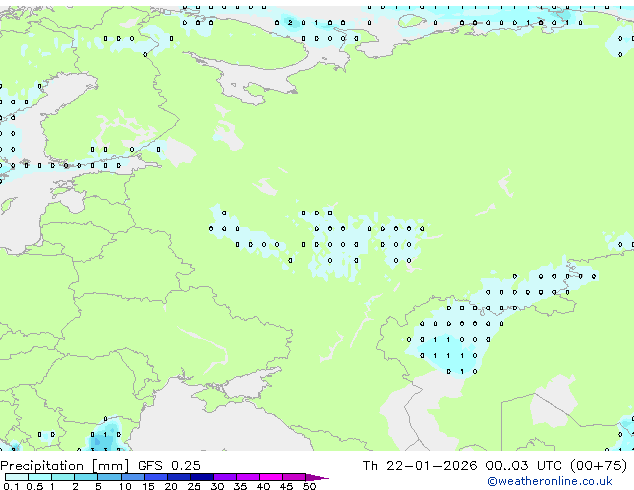
Task: Click the legend label '10'
Action: [125, 486]
